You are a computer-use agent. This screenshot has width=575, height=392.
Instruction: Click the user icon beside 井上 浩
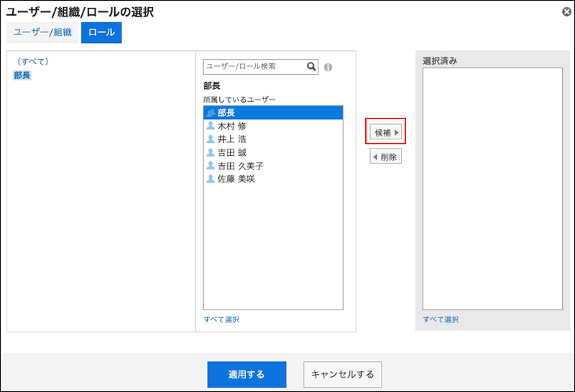pyautogui.click(x=211, y=139)
